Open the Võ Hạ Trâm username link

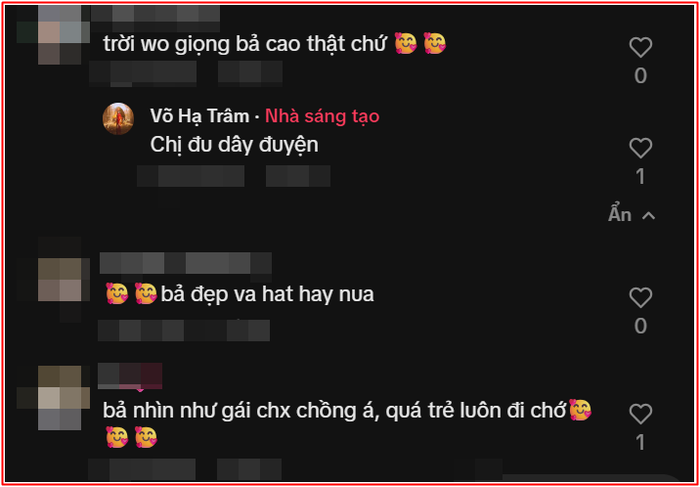coord(200,117)
